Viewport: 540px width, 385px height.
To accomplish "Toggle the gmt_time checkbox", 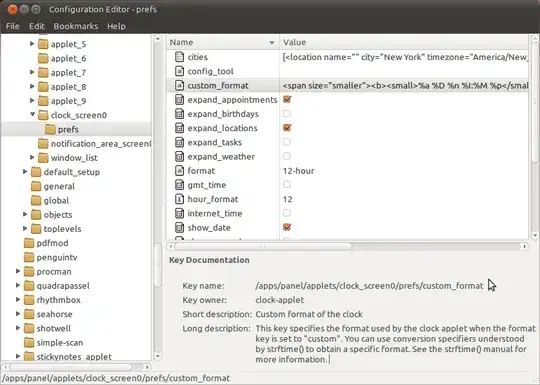I will coord(287,185).
